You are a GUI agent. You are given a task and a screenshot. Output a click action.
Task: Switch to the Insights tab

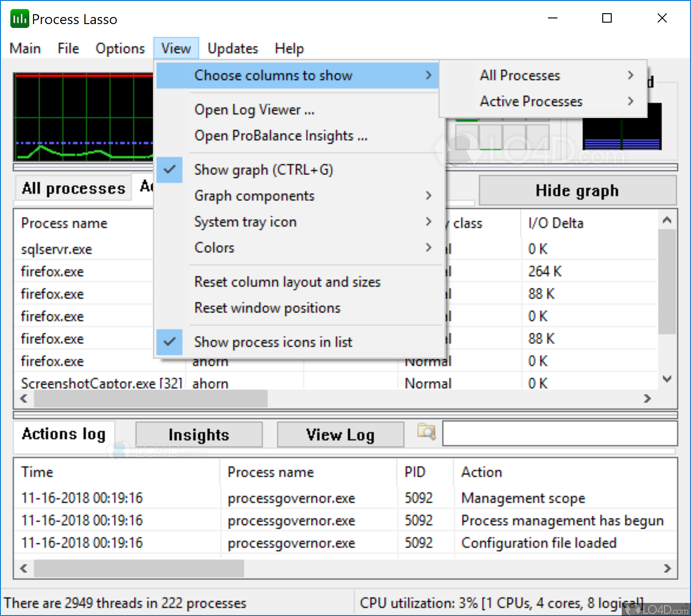pos(199,434)
